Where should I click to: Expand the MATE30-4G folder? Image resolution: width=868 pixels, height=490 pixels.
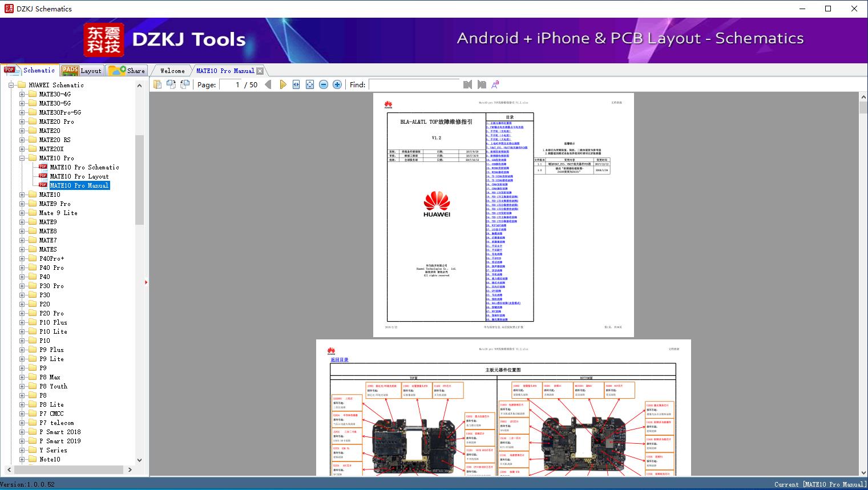click(x=22, y=94)
